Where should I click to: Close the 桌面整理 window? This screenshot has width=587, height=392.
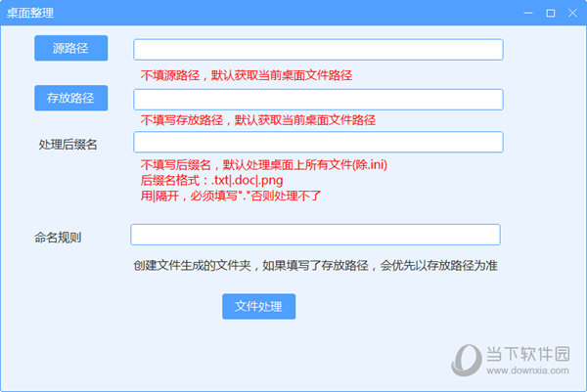[572, 13]
